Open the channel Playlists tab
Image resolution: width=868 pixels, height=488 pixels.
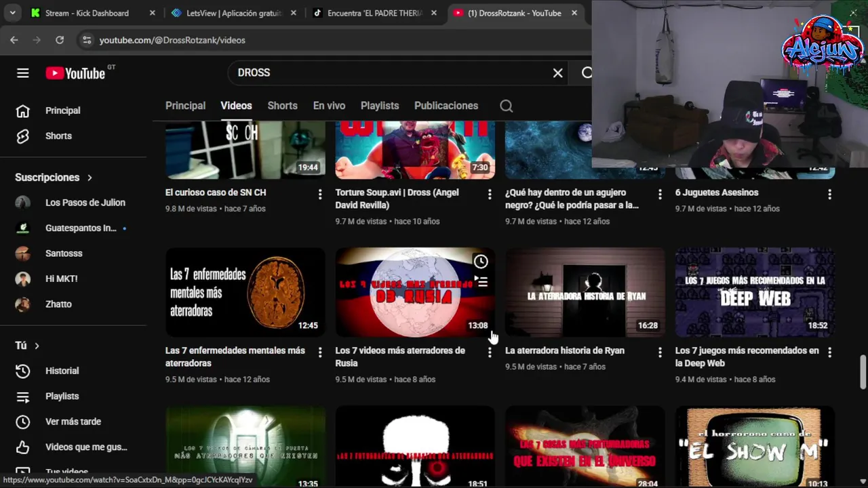click(380, 106)
